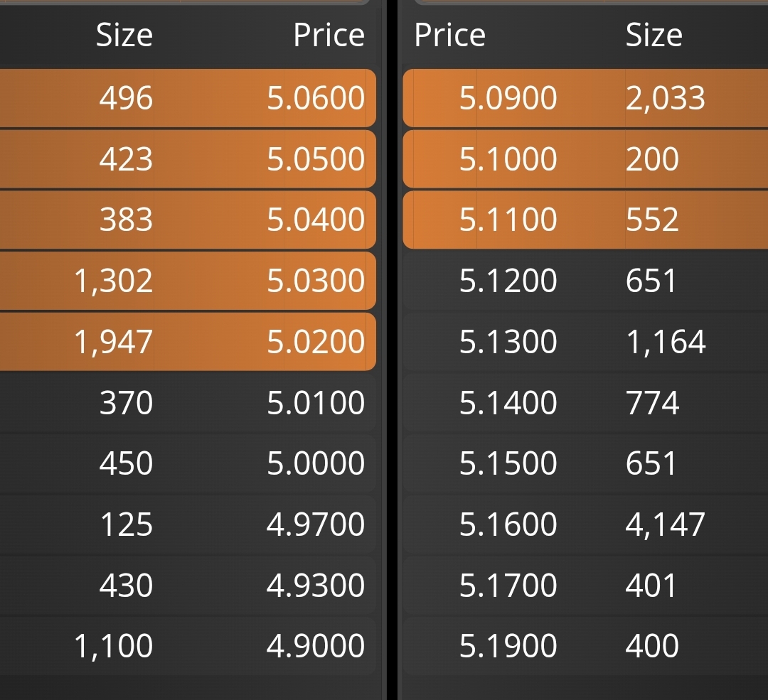Select the 1,100 size bid at 4.9000

(x=188, y=646)
